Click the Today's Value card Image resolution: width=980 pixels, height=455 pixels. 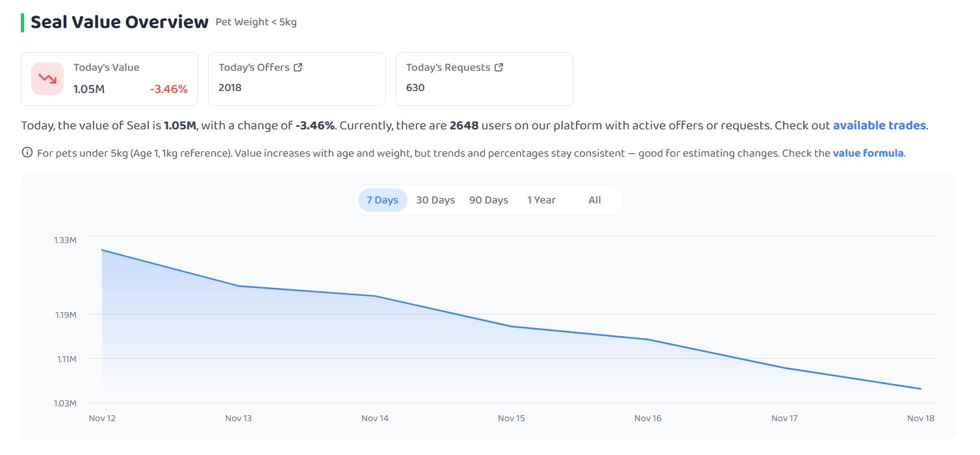[x=109, y=79]
